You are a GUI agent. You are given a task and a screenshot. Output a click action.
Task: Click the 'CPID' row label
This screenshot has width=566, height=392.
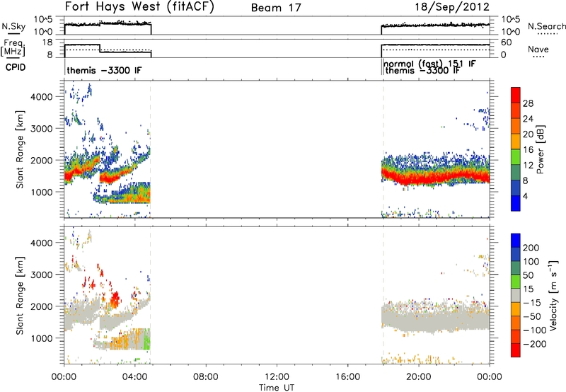point(16,67)
